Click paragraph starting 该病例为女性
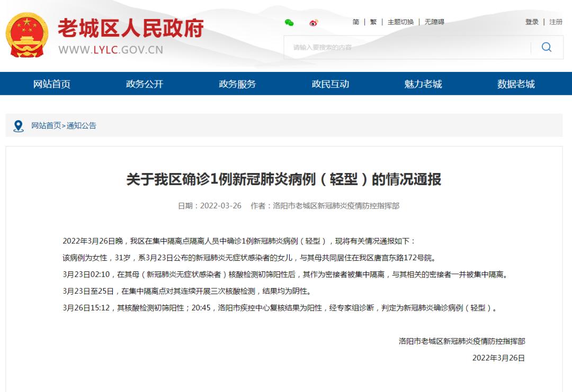 point(249,258)
